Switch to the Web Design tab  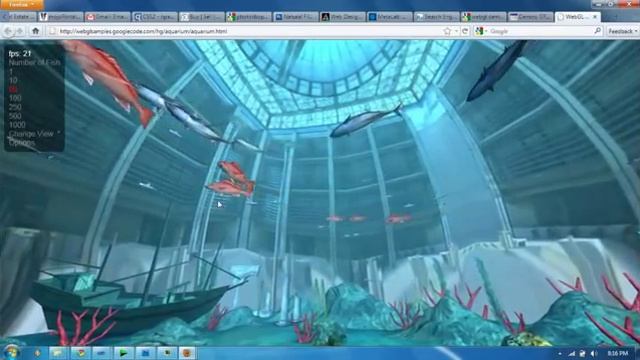click(x=342, y=17)
